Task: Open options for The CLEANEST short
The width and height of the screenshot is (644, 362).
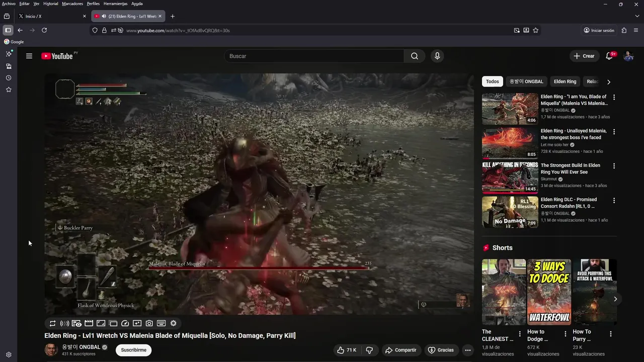Action: 520,334
